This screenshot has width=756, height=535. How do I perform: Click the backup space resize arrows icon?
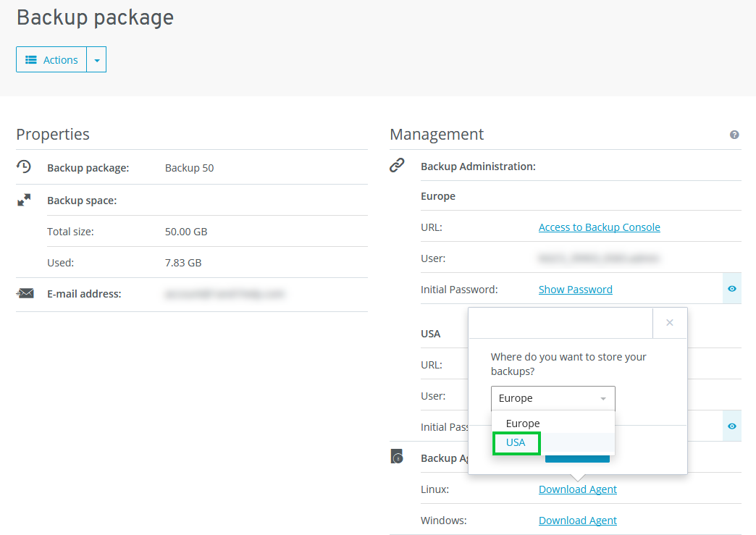point(25,200)
